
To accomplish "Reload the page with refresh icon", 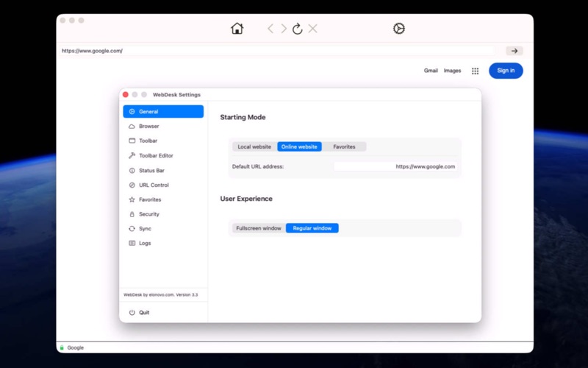I will click(x=298, y=29).
